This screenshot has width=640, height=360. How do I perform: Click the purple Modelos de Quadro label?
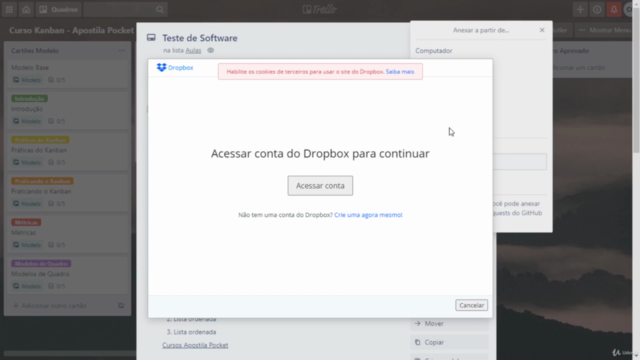pyautogui.click(x=41, y=264)
